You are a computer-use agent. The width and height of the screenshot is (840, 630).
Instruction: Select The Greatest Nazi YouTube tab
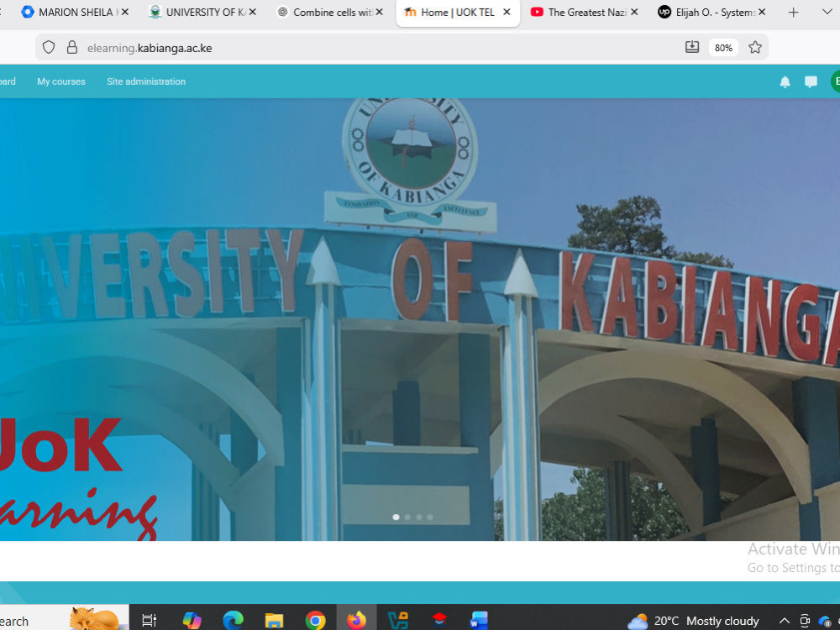pyautogui.click(x=579, y=12)
